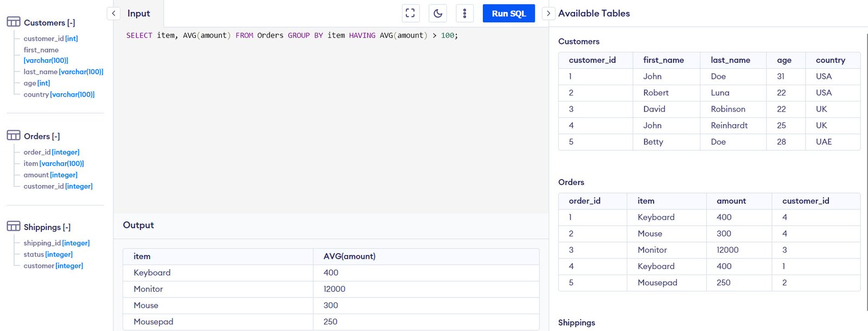The height and width of the screenshot is (331, 868).
Task: Click age header in Customers table
Action: coord(784,60)
